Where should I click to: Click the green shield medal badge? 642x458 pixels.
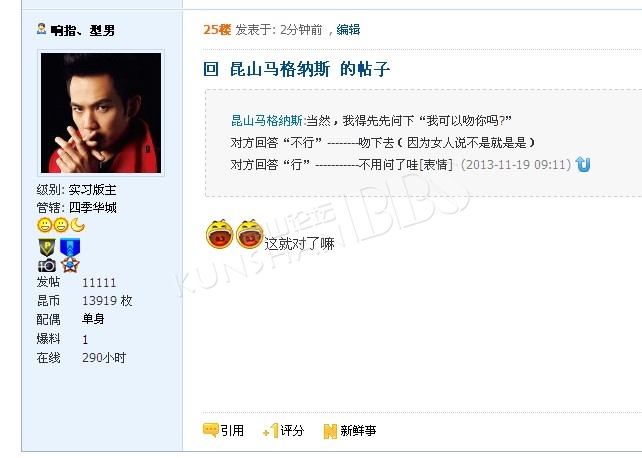pyautogui.click(x=47, y=248)
